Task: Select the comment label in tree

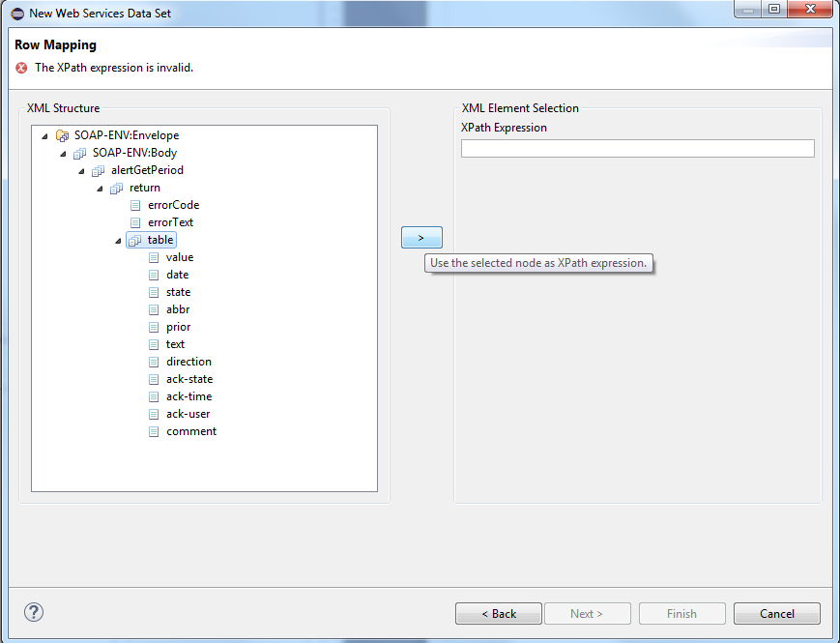Action: (x=191, y=431)
